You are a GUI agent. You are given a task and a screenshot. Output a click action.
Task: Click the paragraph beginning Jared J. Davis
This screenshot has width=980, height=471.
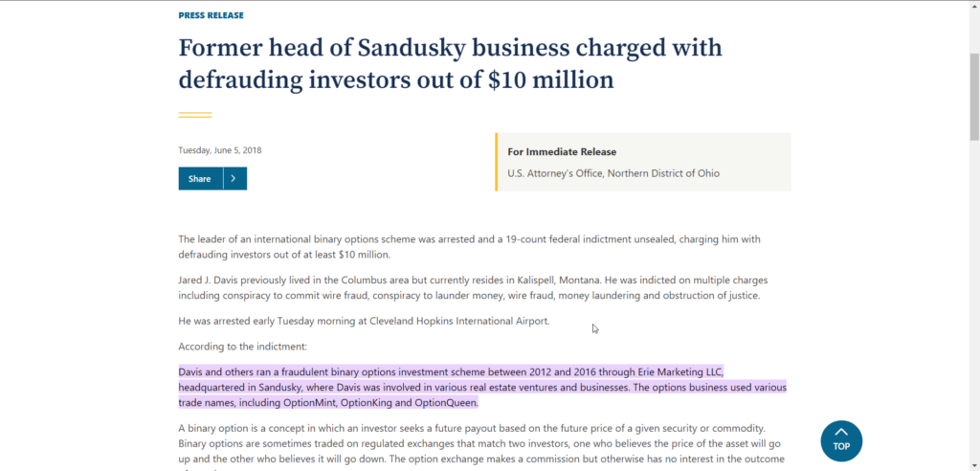473,288
